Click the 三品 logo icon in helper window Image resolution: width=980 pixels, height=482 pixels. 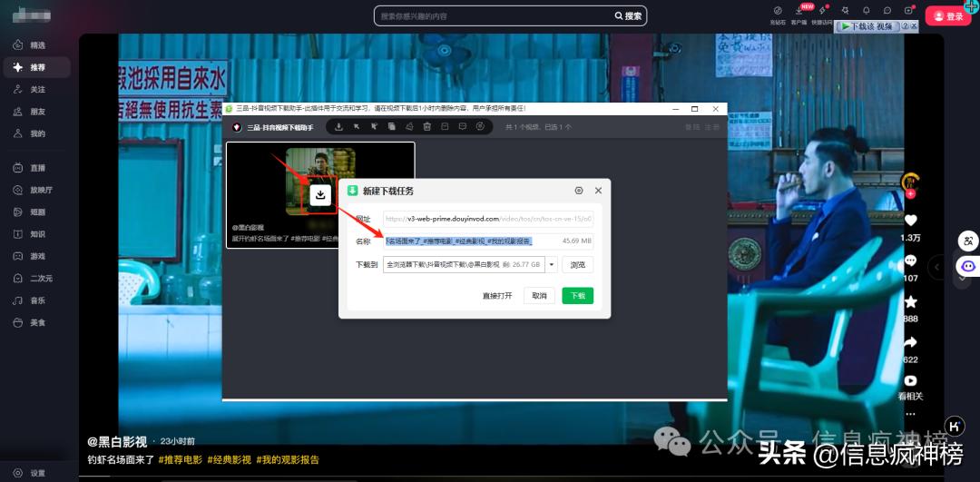click(237, 127)
